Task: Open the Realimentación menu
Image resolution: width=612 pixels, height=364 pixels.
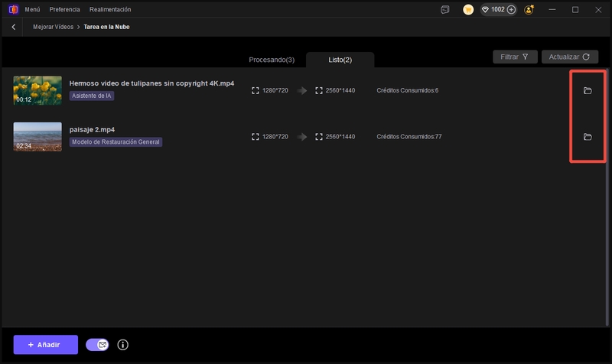Action: (x=110, y=9)
